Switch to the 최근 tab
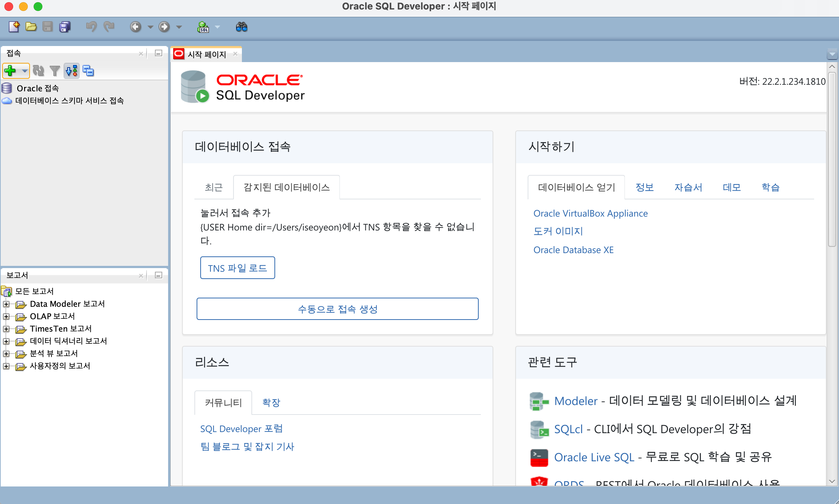Screen dimensions: 839x504 point(214,187)
